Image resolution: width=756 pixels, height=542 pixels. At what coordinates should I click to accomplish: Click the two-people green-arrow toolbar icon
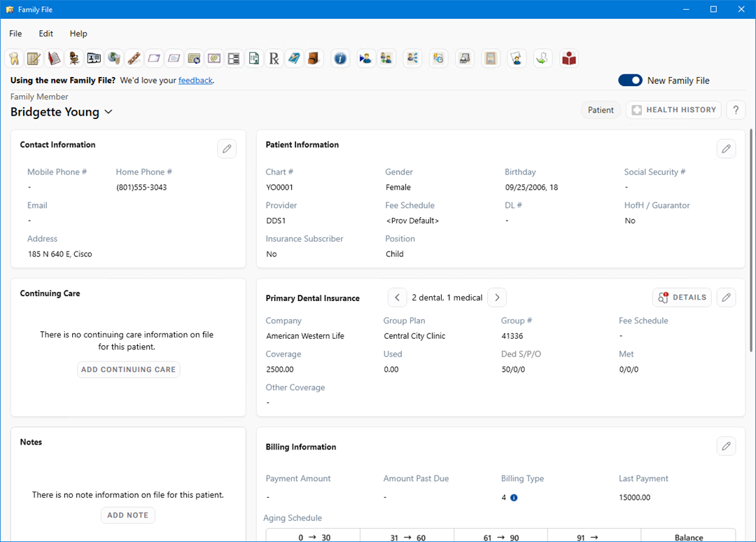pyautogui.click(x=386, y=58)
